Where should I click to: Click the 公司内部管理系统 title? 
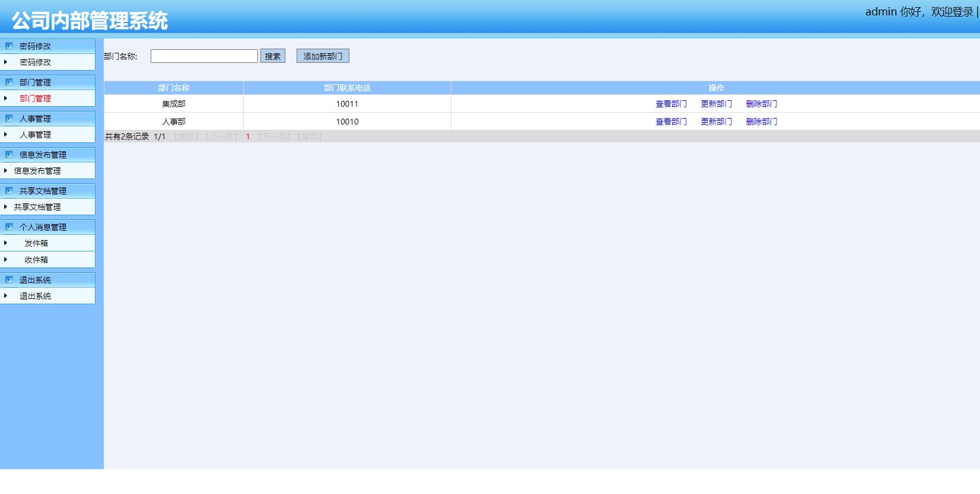coord(90,21)
